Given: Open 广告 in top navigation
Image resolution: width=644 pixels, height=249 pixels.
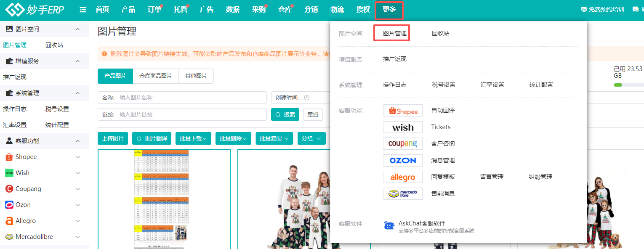Looking at the screenshot, I should pyautogui.click(x=207, y=10).
